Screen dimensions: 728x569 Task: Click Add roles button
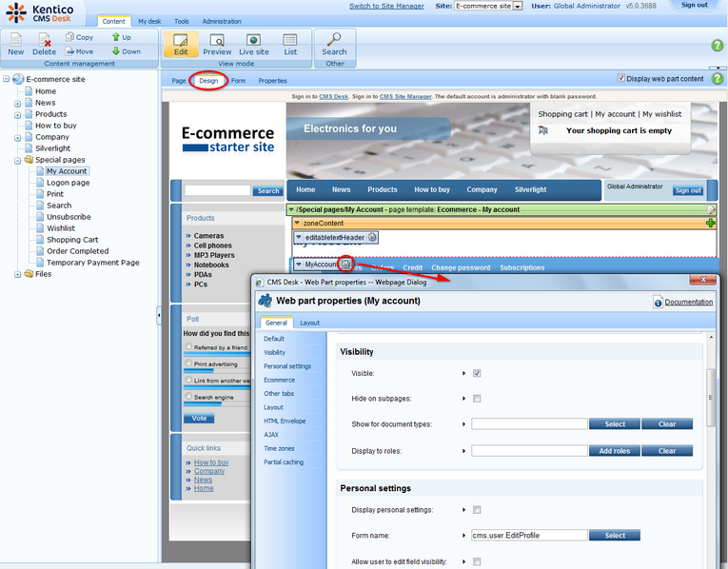point(615,451)
